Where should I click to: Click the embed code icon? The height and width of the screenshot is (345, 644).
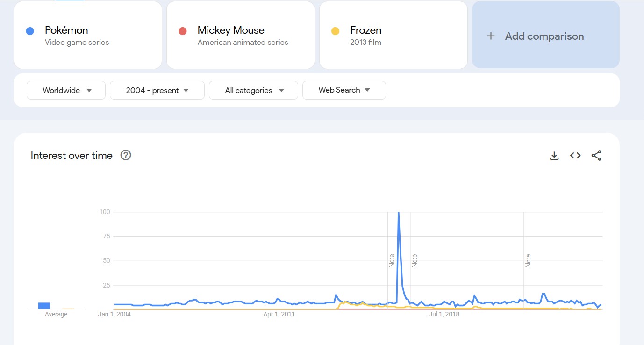click(575, 156)
